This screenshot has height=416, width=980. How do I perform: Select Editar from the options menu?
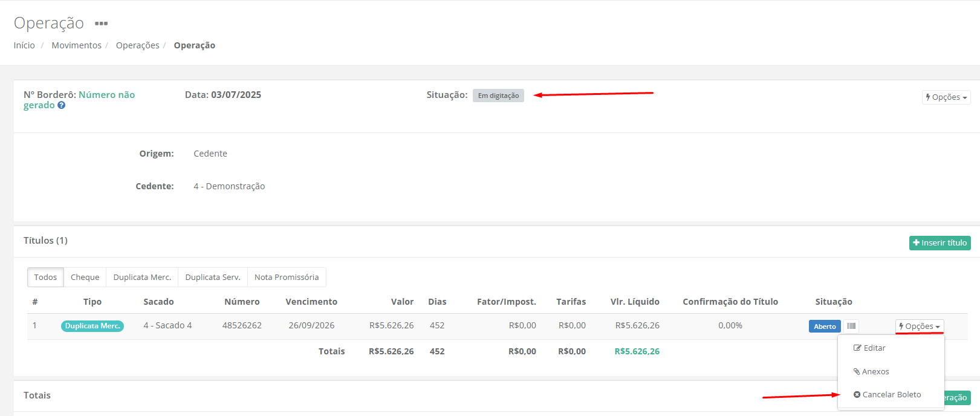[869, 348]
